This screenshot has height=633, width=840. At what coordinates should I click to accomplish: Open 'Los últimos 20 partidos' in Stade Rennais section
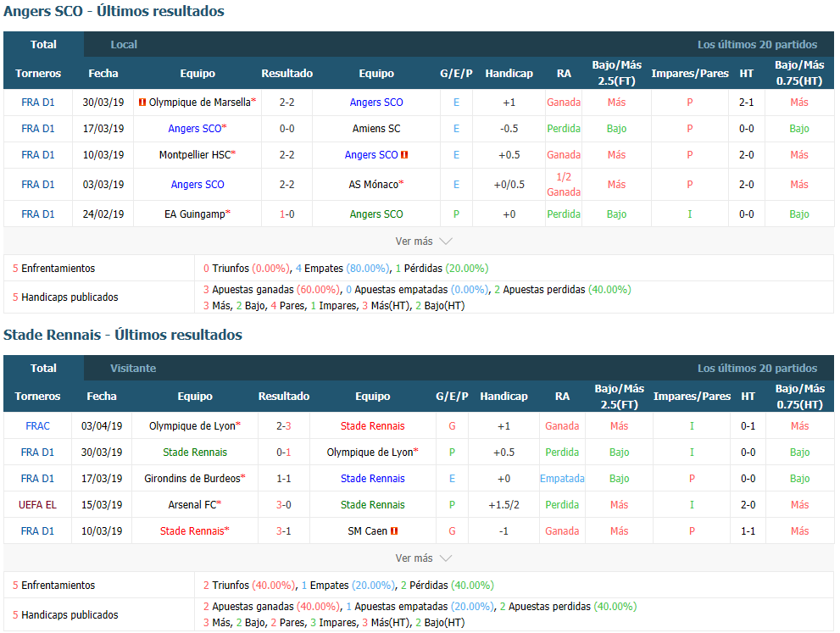757,368
